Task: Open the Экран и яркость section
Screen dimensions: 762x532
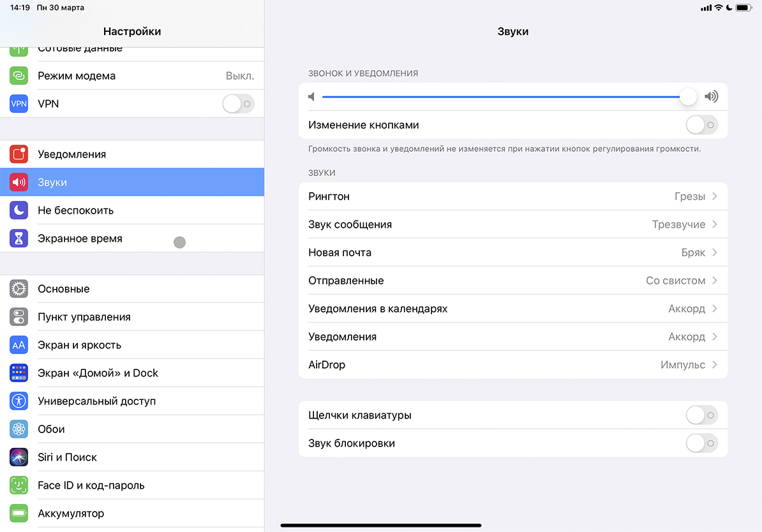Action: click(x=132, y=345)
